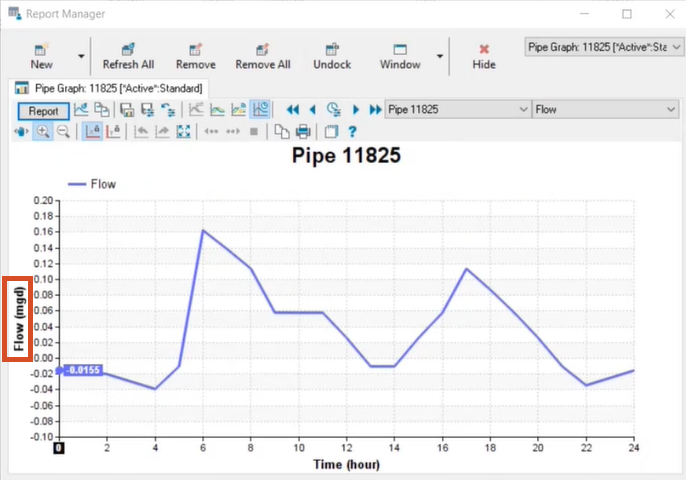Click the copy windows icon next to Report
Image resolution: width=686 pixels, height=480 pixels.
(x=102, y=109)
